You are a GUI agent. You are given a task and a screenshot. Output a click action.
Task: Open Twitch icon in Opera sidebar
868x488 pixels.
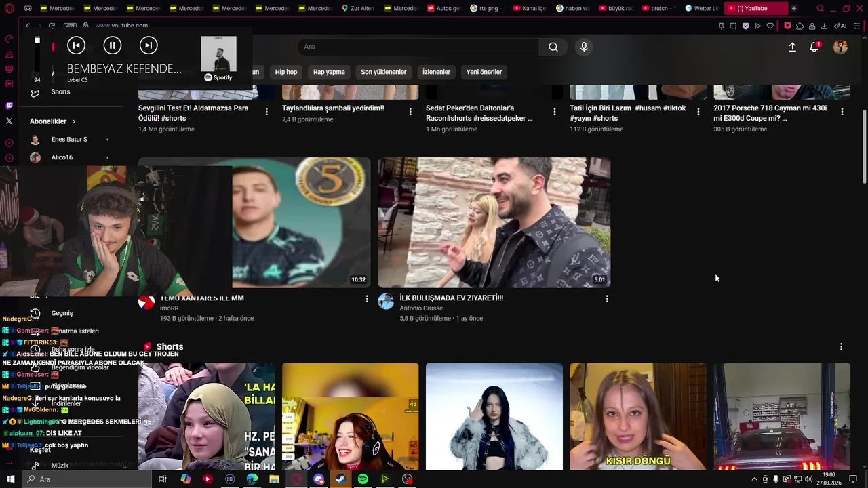9,106
